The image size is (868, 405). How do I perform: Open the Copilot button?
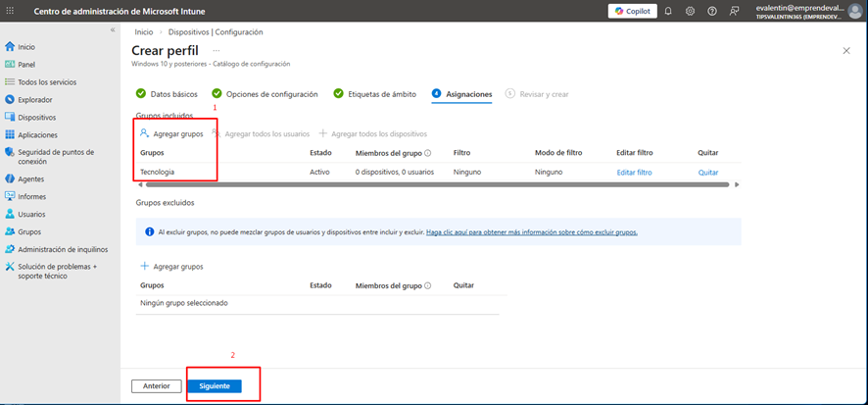click(632, 11)
